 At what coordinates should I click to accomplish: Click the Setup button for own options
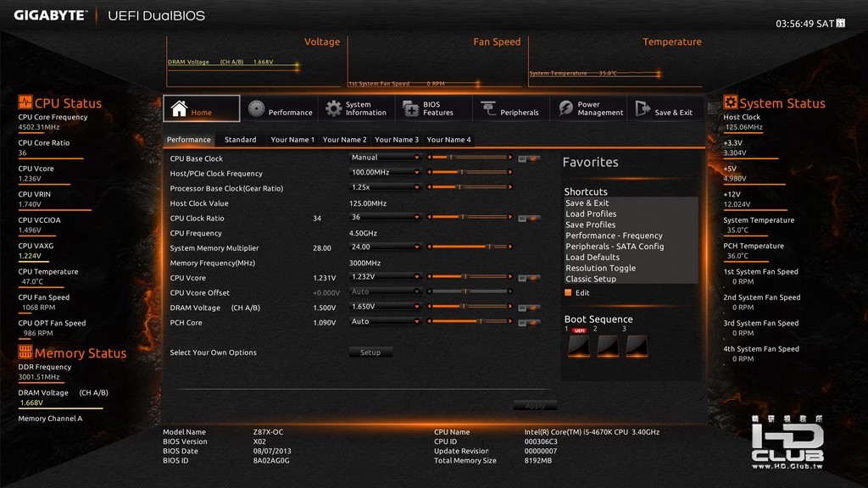(370, 352)
